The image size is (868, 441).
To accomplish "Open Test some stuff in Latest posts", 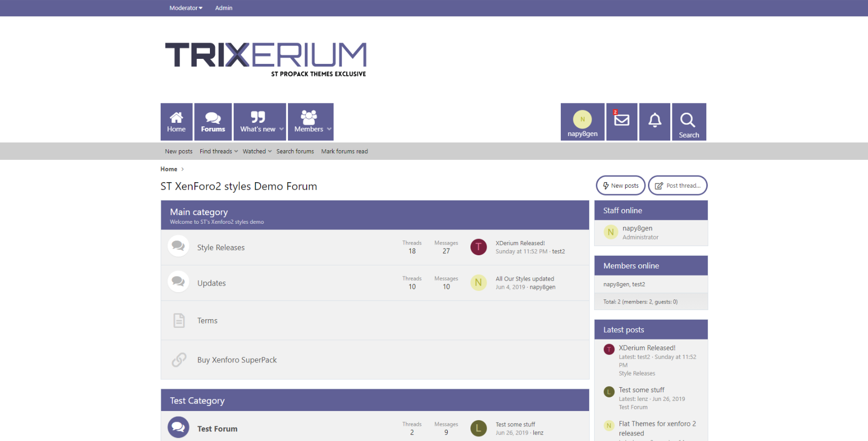I will click(641, 390).
